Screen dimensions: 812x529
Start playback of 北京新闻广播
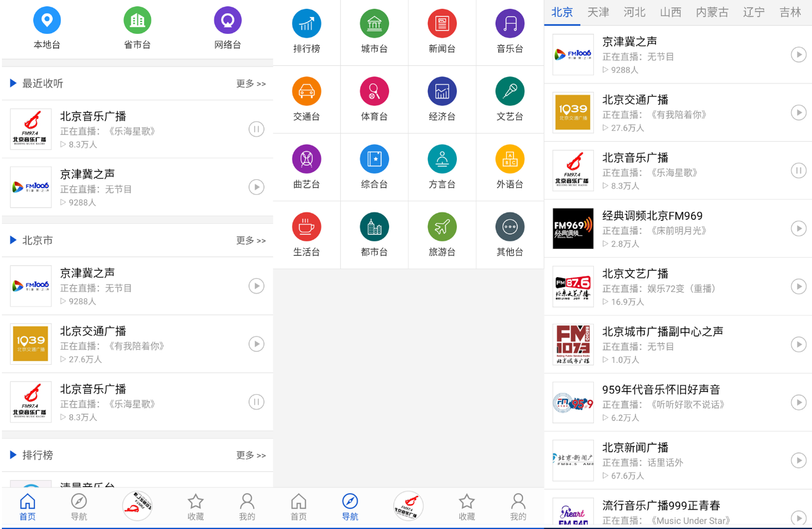(798, 461)
